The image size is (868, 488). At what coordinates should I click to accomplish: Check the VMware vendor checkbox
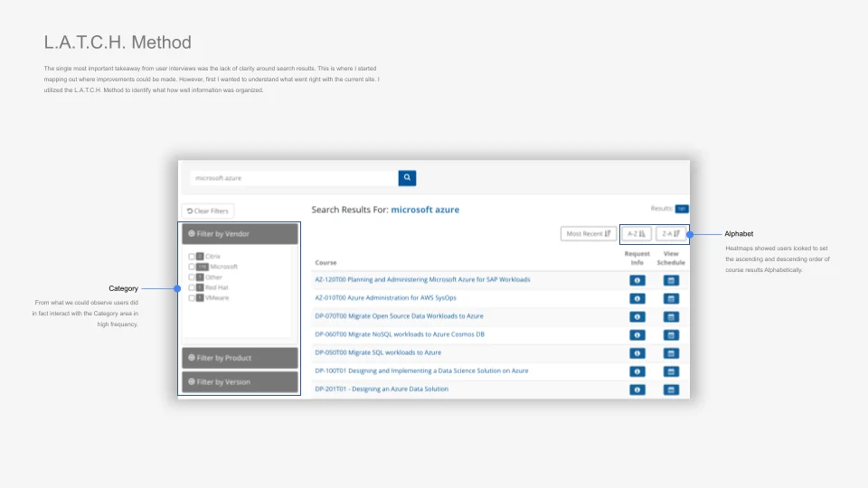192,297
